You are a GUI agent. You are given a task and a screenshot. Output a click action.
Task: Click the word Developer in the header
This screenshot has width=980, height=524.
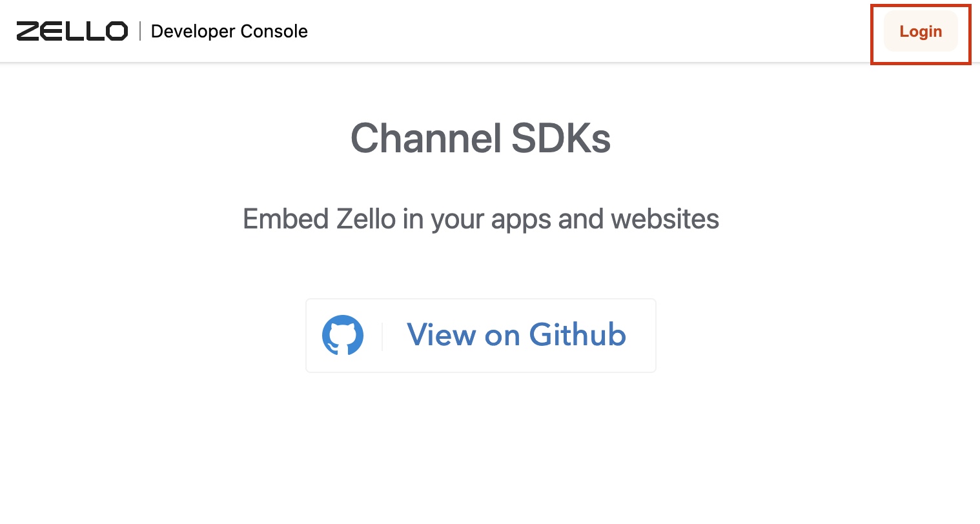point(192,32)
